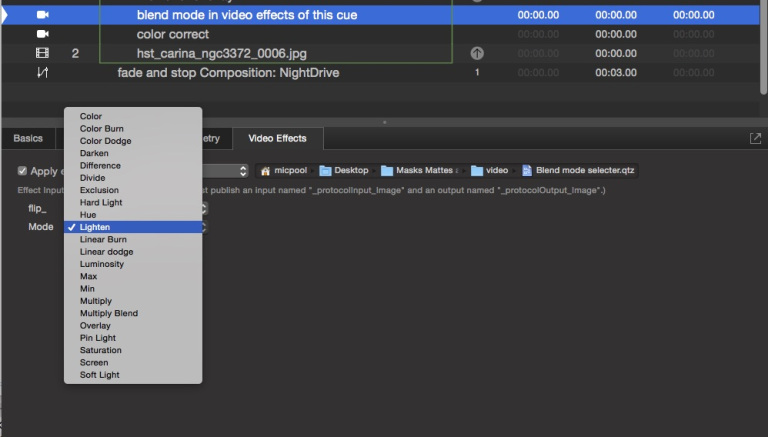Viewport: 768px width, 437px height.
Task: Open the effect chooser popup arrows
Action: click(x=243, y=171)
